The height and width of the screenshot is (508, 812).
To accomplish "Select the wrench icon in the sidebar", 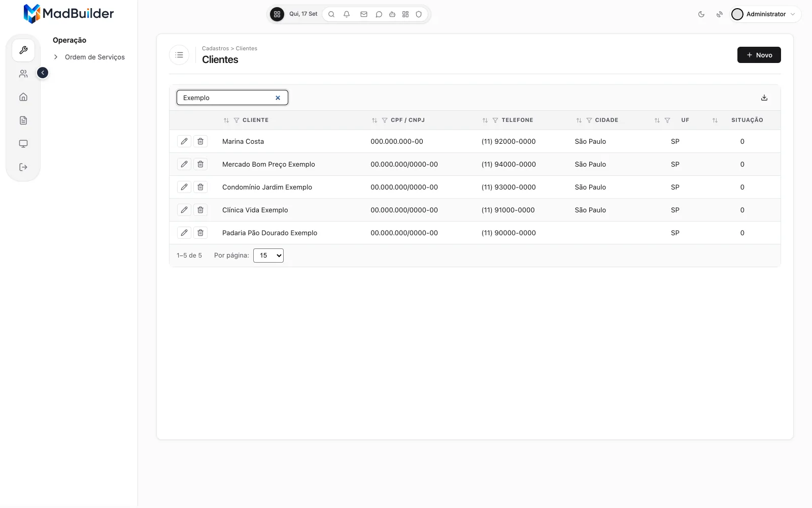I will tap(23, 50).
